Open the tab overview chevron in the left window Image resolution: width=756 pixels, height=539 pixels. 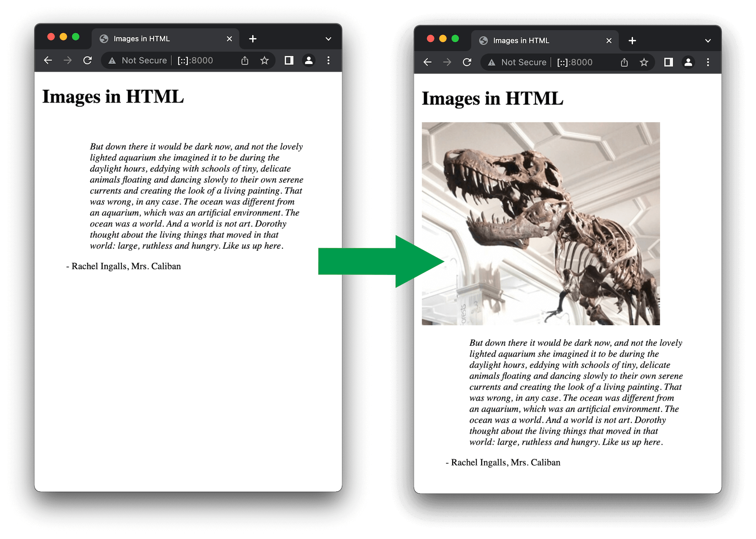click(x=328, y=38)
